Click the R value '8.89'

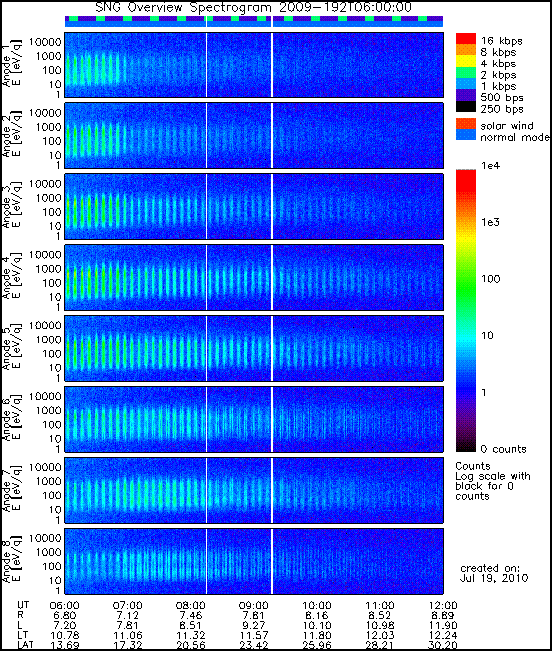click(x=443, y=615)
